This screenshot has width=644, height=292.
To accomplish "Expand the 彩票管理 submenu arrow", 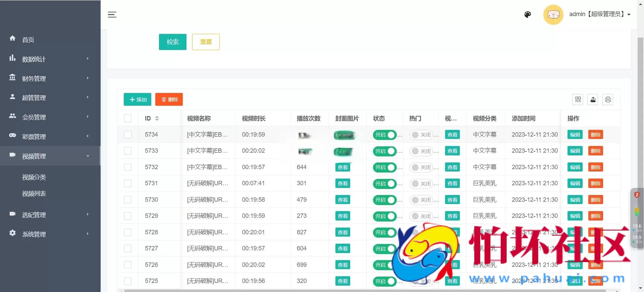I will point(88,136).
